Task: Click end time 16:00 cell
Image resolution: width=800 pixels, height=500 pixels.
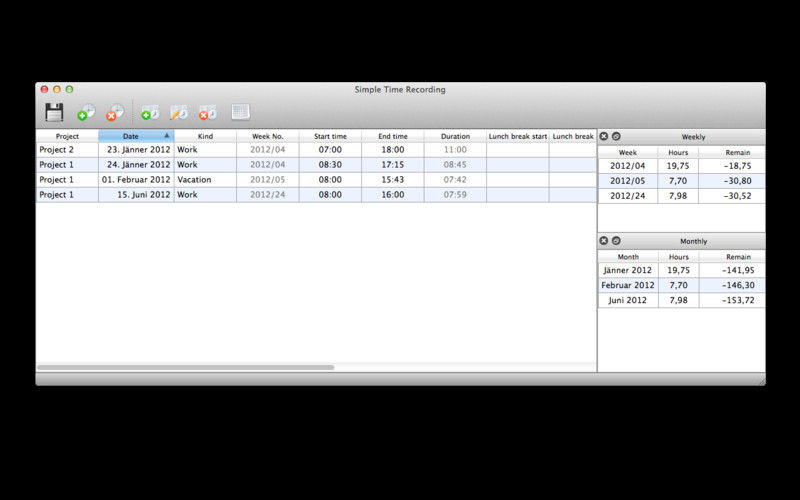Action: (x=393, y=194)
